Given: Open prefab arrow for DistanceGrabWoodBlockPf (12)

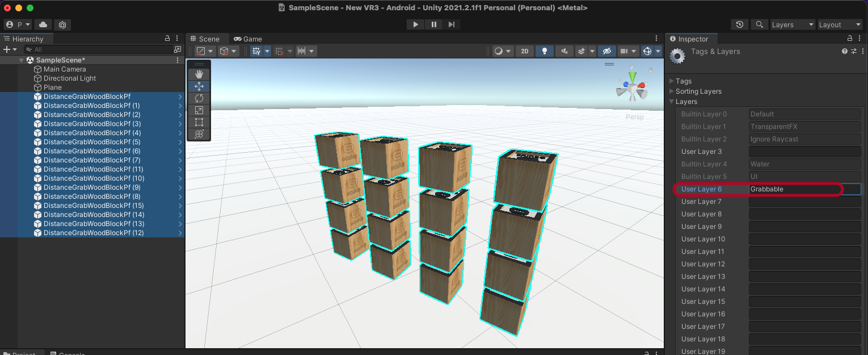Looking at the screenshot, I should [x=180, y=233].
